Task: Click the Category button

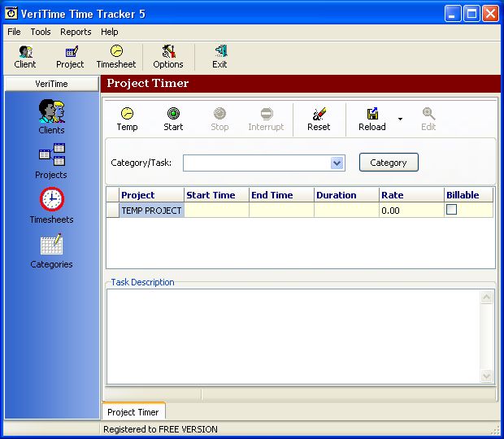Action: click(x=389, y=163)
